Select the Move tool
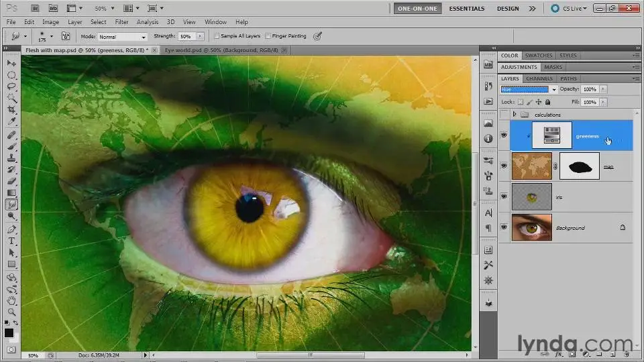Screen dimensions: 644x362 (x=11, y=63)
